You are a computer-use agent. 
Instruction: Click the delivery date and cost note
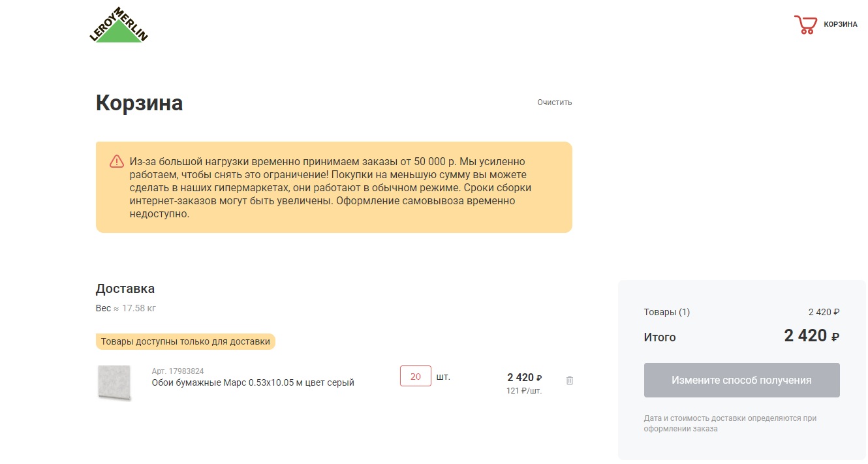click(x=730, y=424)
